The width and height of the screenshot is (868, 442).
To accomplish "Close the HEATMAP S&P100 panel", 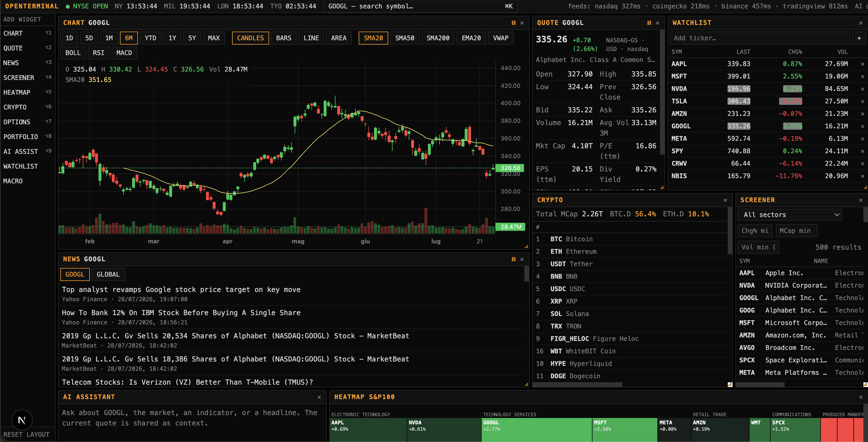I will point(860,397).
